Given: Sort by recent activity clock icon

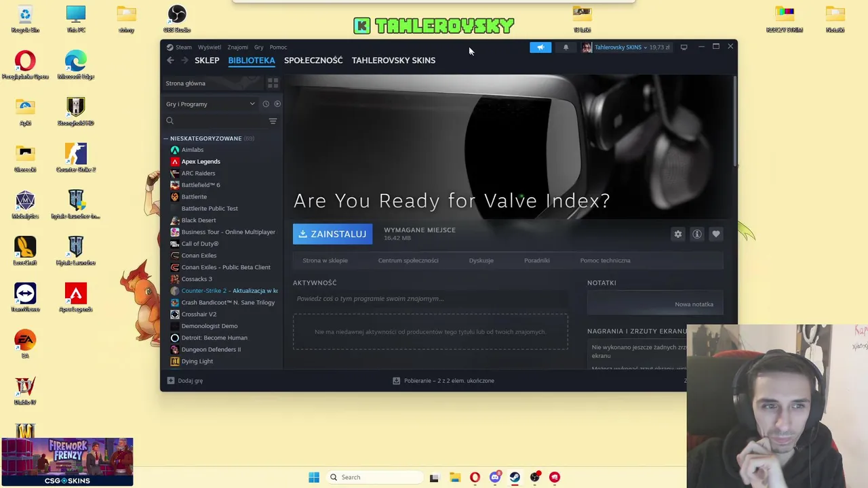Looking at the screenshot, I should [266, 104].
